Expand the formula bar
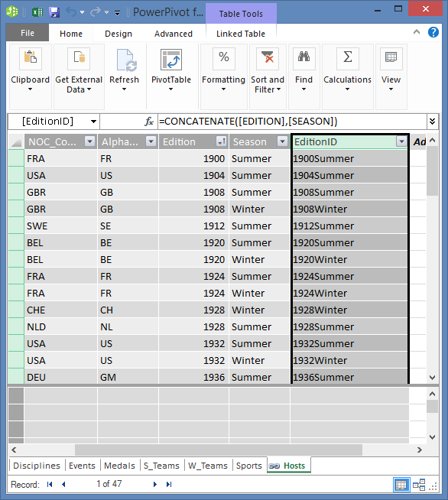This screenshot has width=448, height=500. (x=433, y=122)
